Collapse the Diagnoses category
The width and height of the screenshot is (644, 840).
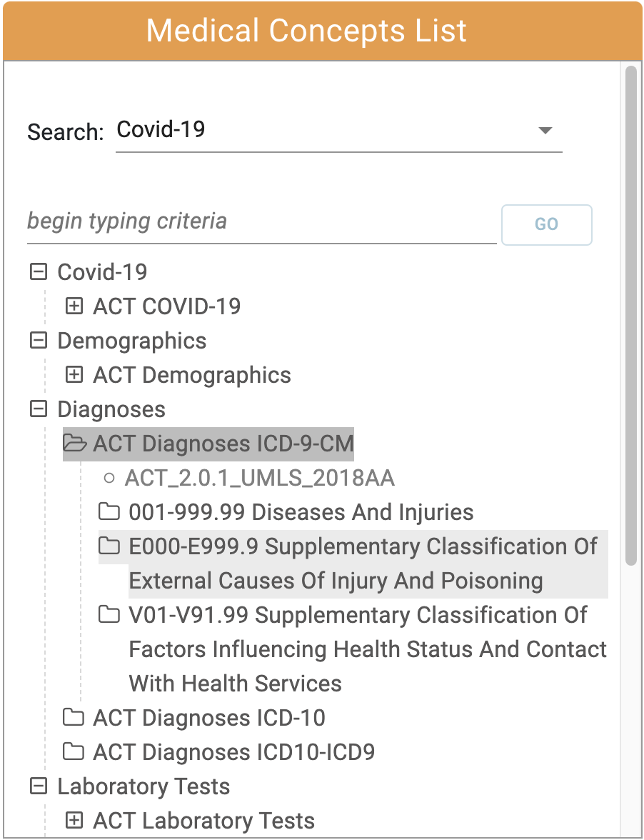(39, 409)
